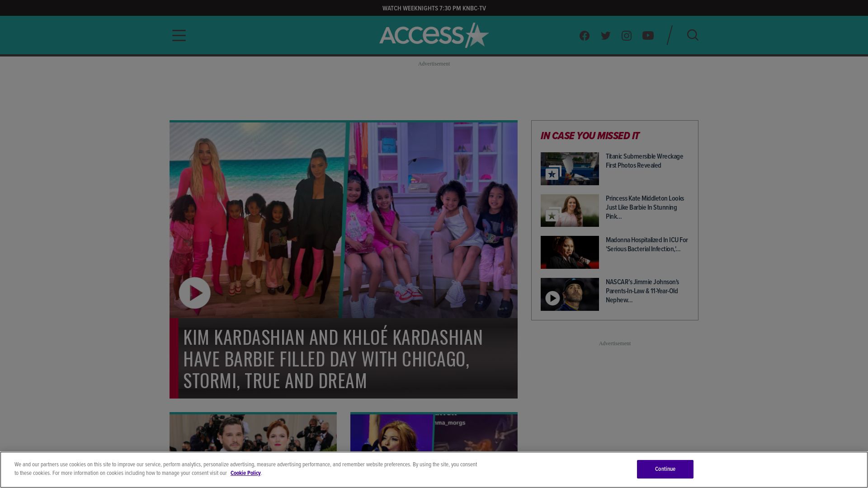Open Access Facebook page icon
The height and width of the screenshot is (488, 868).
(x=585, y=36)
